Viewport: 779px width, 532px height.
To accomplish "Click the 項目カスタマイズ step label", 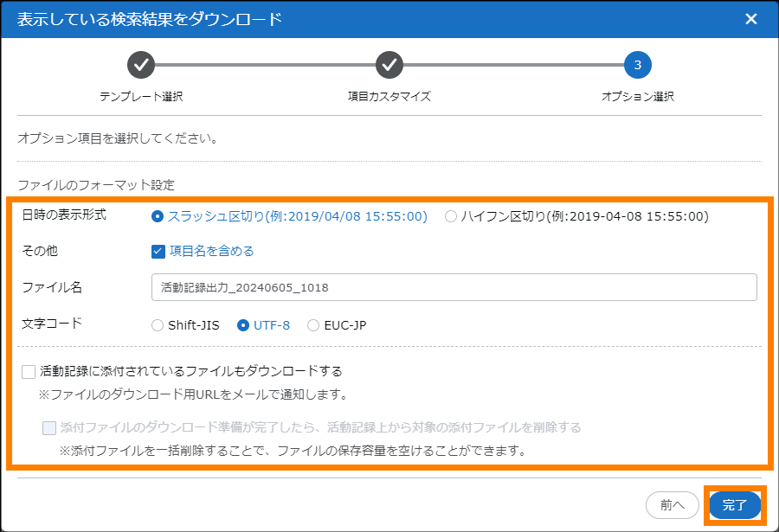I will [389, 96].
